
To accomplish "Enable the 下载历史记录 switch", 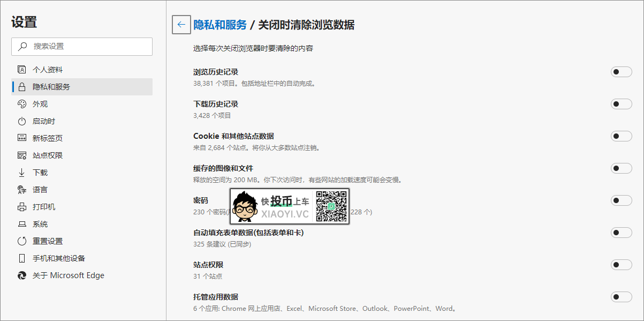I will 622,104.
